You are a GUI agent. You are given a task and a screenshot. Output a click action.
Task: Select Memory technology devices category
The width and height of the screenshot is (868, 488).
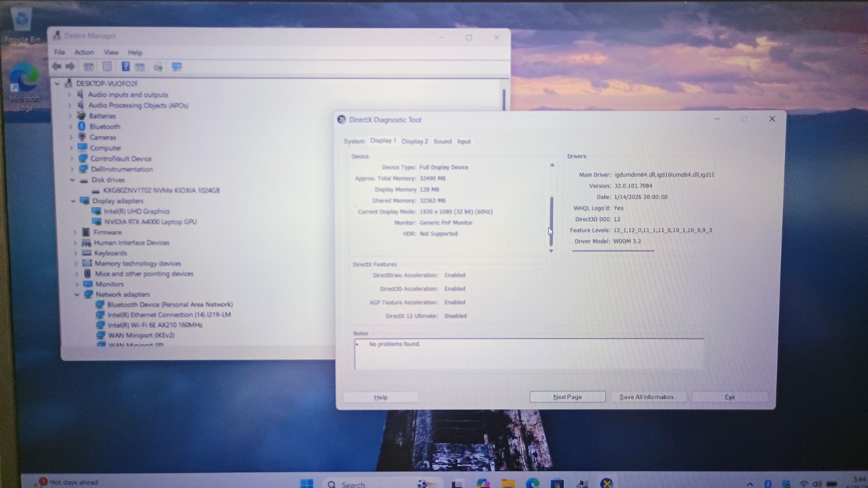(138, 263)
